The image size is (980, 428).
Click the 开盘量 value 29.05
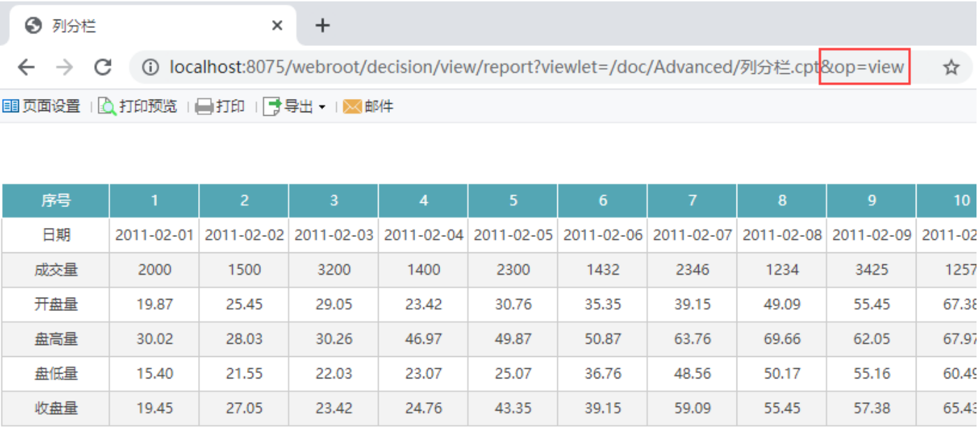[334, 305]
